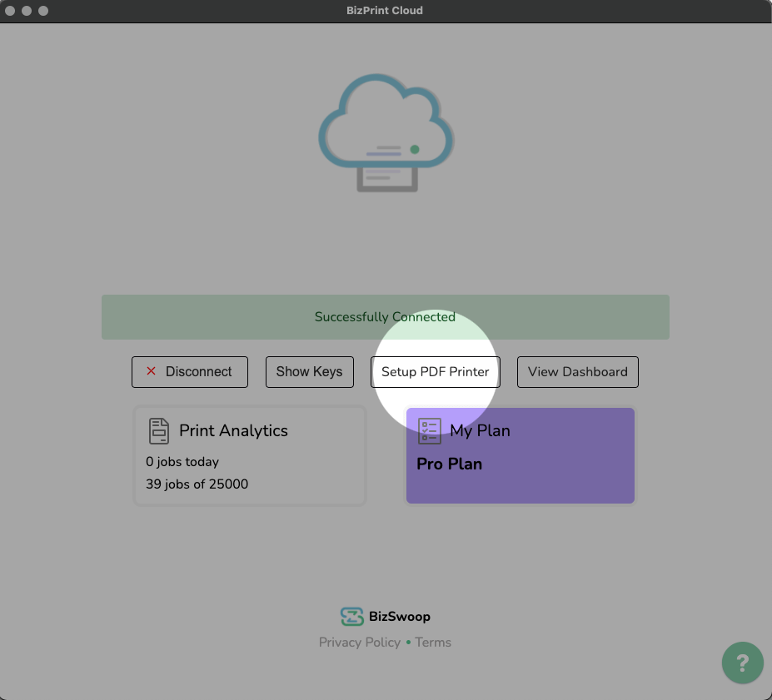Click the Successfully Connected status banner
This screenshot has height=700, width=772.
(x=385, y=317)
